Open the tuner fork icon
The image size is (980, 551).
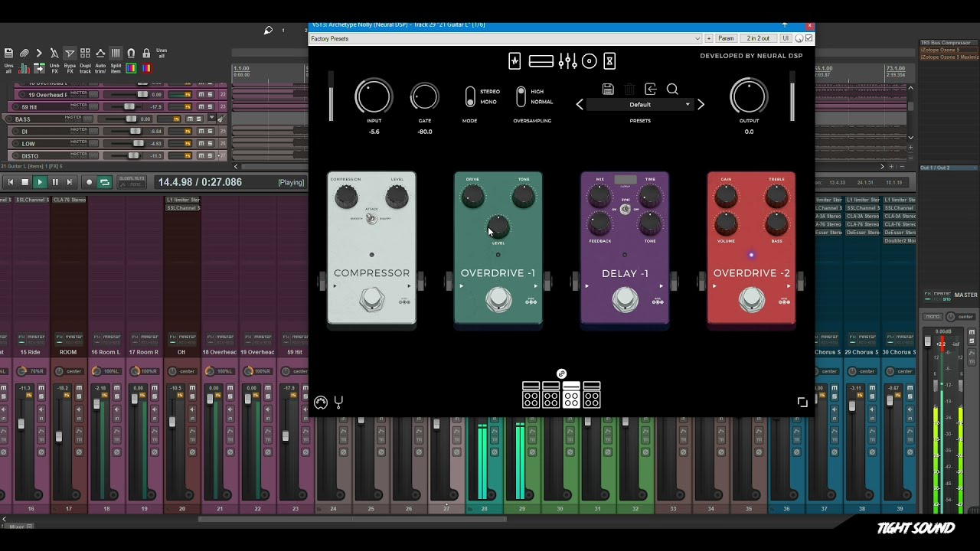(338, 402)
